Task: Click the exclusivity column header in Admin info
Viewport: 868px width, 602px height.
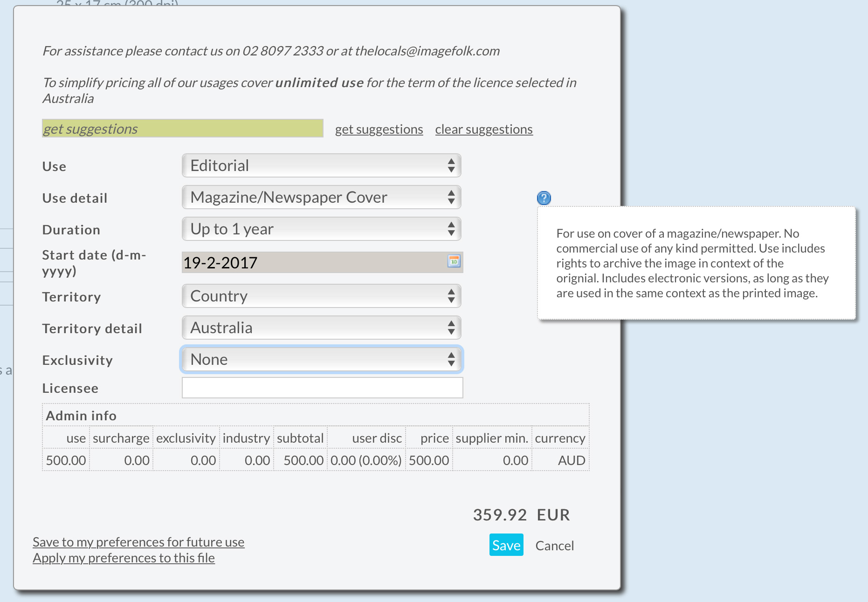Action: point(186,438)
